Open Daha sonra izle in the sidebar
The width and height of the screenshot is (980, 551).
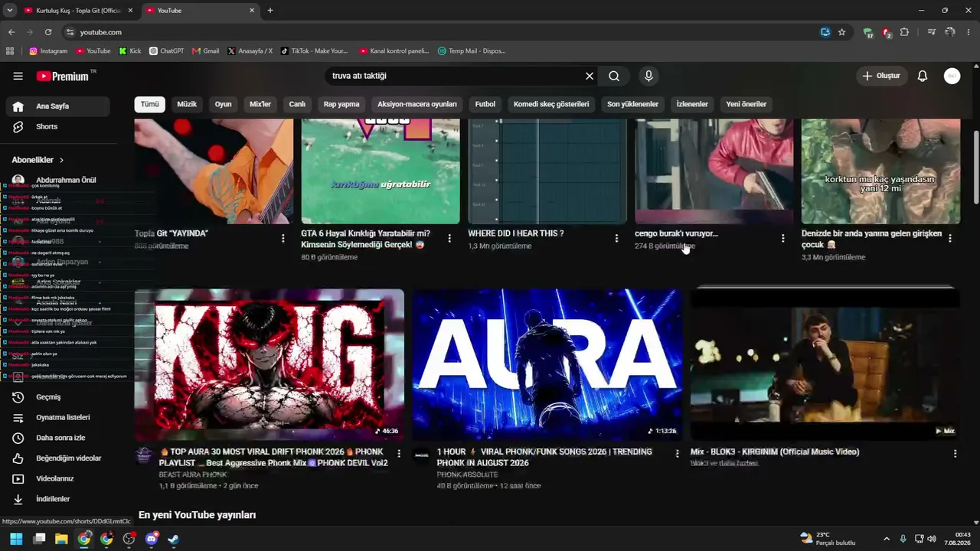point(58,438)
